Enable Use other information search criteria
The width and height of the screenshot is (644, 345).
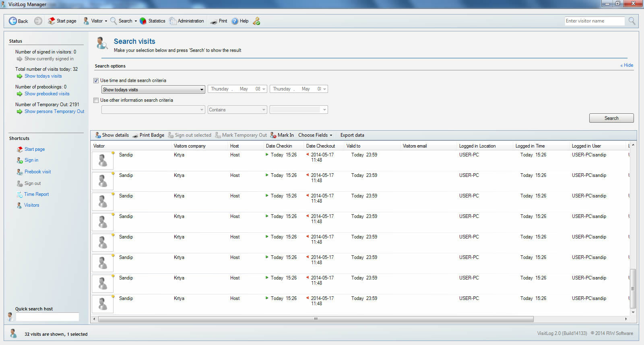pyautogui.click(x=96, y=100)
